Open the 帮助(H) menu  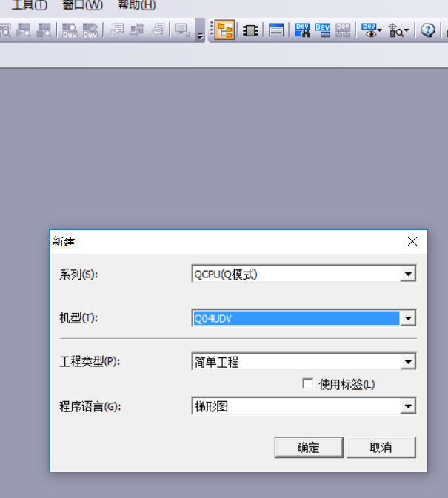coord(136,5)
